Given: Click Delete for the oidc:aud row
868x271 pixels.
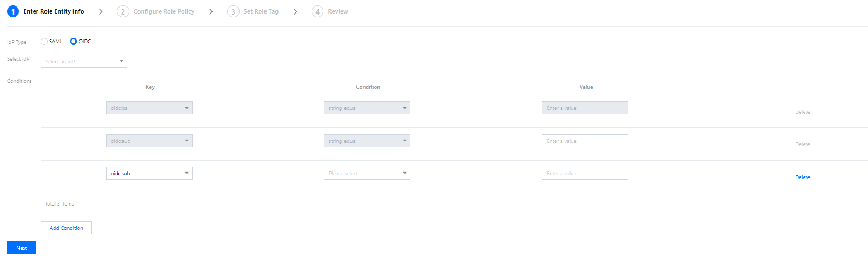Looking at the screenshot, I should click(x=802, y=144).
